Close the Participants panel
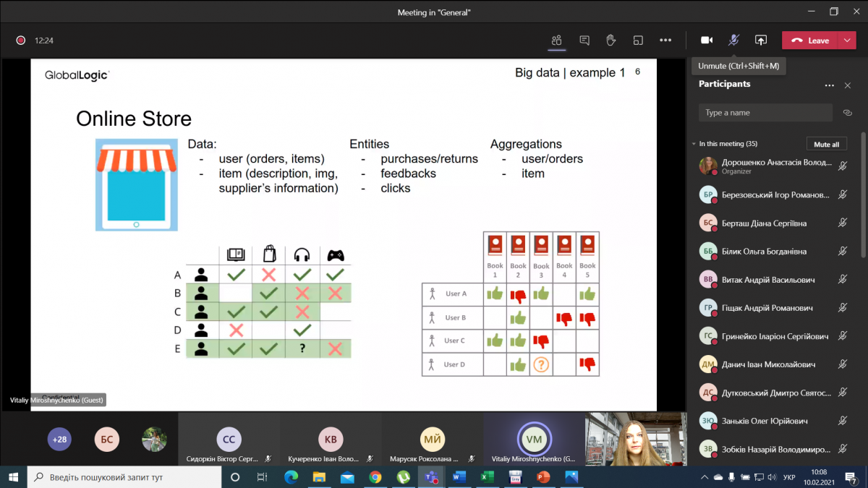868x488 pixels. [848, 85]
